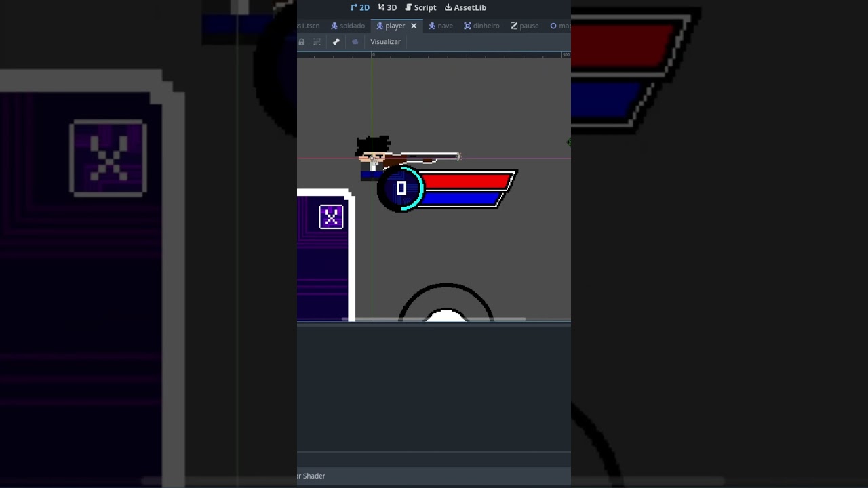Click the lock selected node icon

tap(302, 42)
